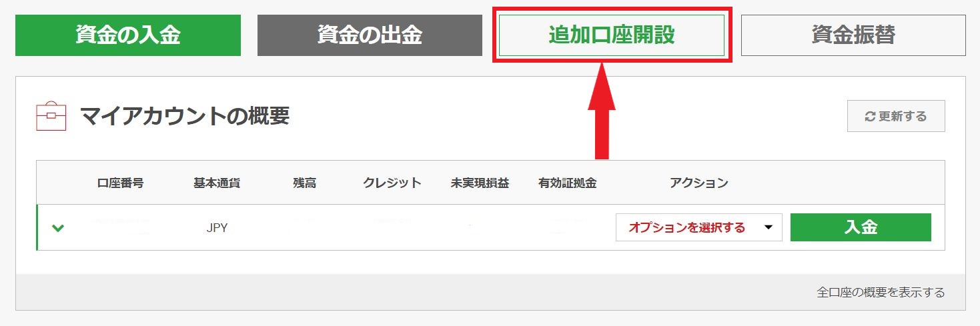980x326 pixels.
Task: Open 追加口座開設 to add an account
Action: pyautogui.click(x=612, y=35)
